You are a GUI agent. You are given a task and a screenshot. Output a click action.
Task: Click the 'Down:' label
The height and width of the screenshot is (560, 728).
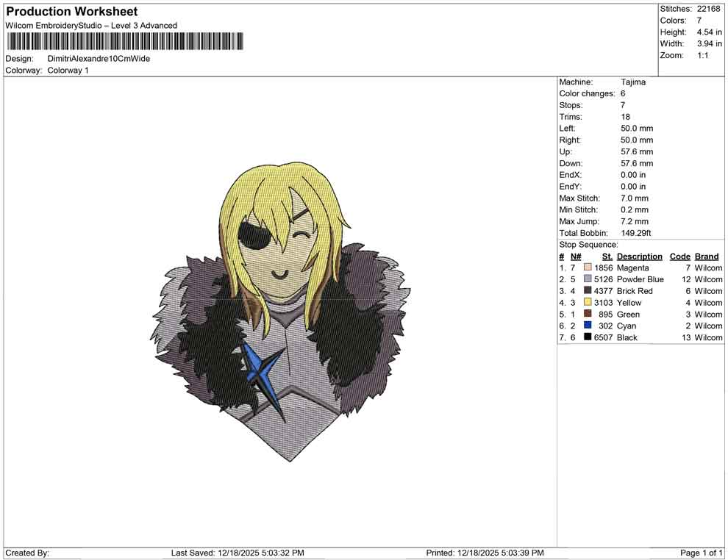(571, 163)
